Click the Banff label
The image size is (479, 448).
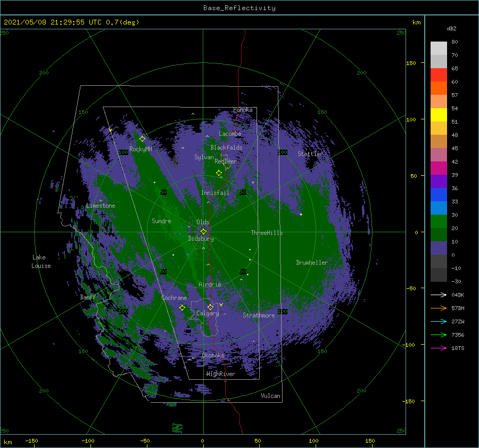click(x=88, y=297)
